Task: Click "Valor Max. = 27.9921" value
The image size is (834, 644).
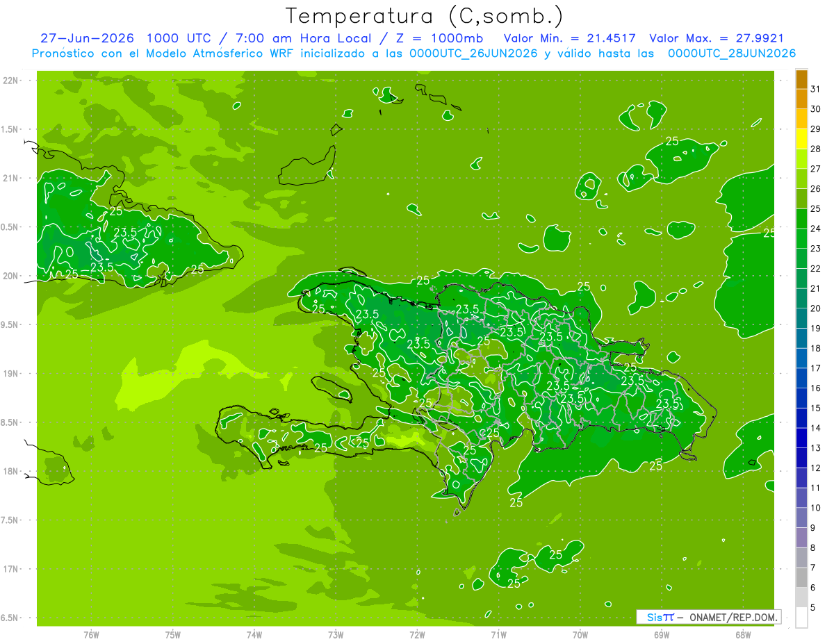Action: [717, 39]
